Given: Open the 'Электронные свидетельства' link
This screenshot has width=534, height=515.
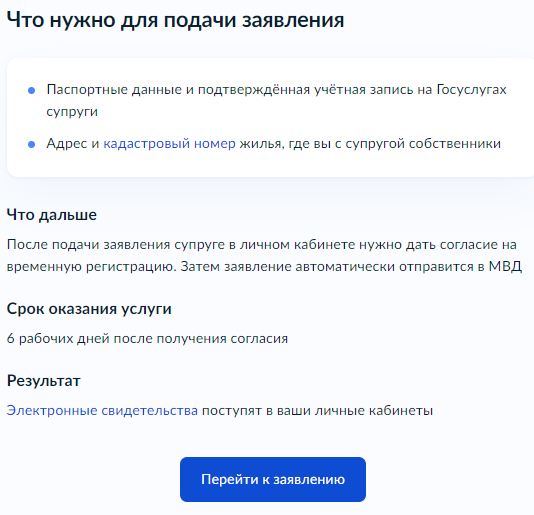Looking at the screenshot, I should (x=102, y=410).
